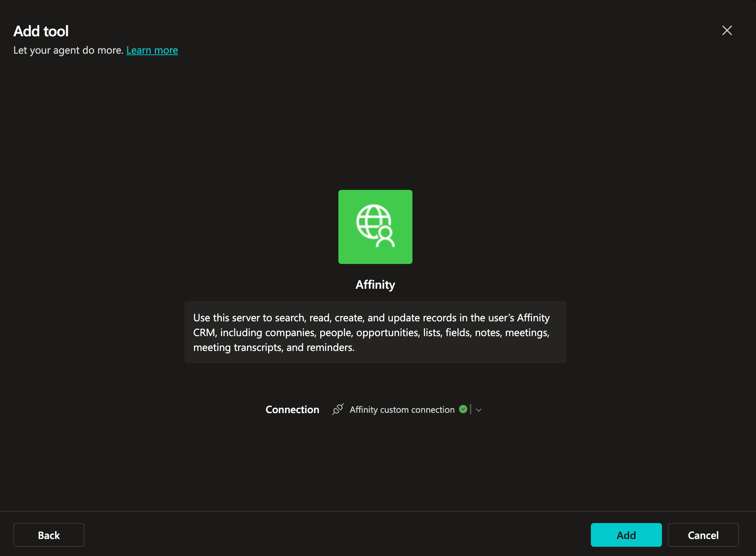756x556 pixels.
Task: Go back with the Back button
Action: [49, 535]
